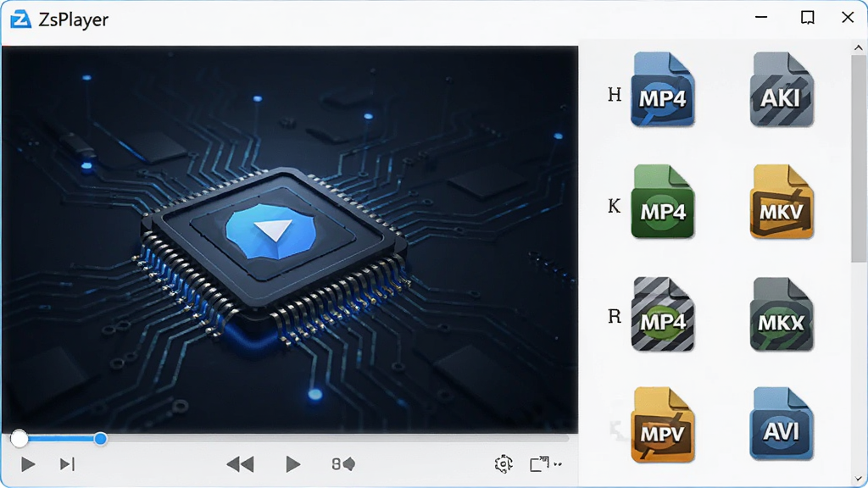The width and height of the screenshot is (868, 488).
Task: Open the orange MPV file icon
Action: 663,425
